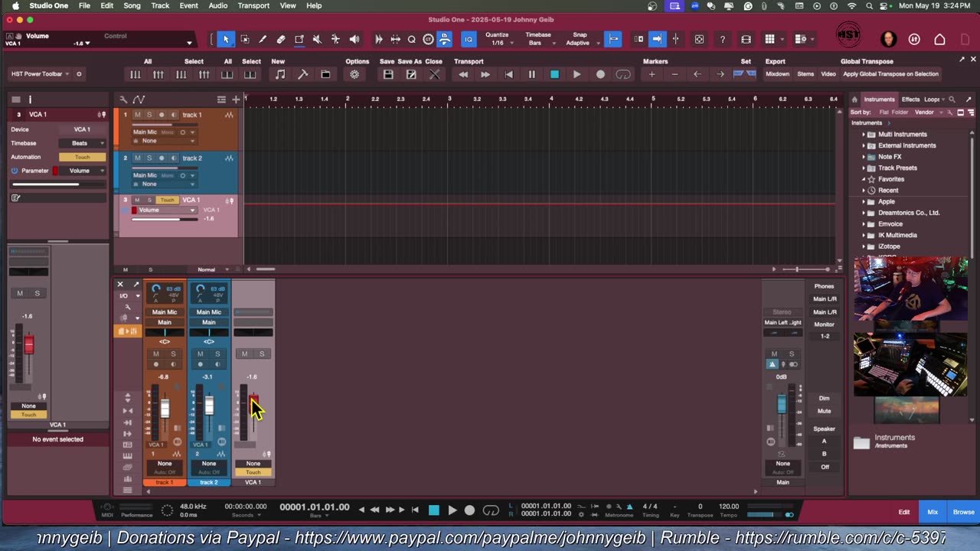Click the Stems export button
The height and width of the screenshot is (551, 980).
(805, 74)
